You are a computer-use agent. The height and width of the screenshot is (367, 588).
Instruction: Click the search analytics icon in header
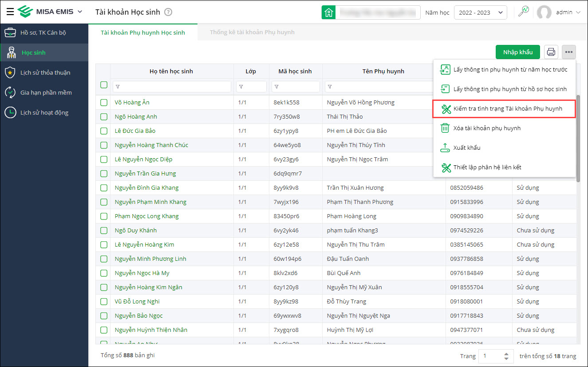pos(523,12)
